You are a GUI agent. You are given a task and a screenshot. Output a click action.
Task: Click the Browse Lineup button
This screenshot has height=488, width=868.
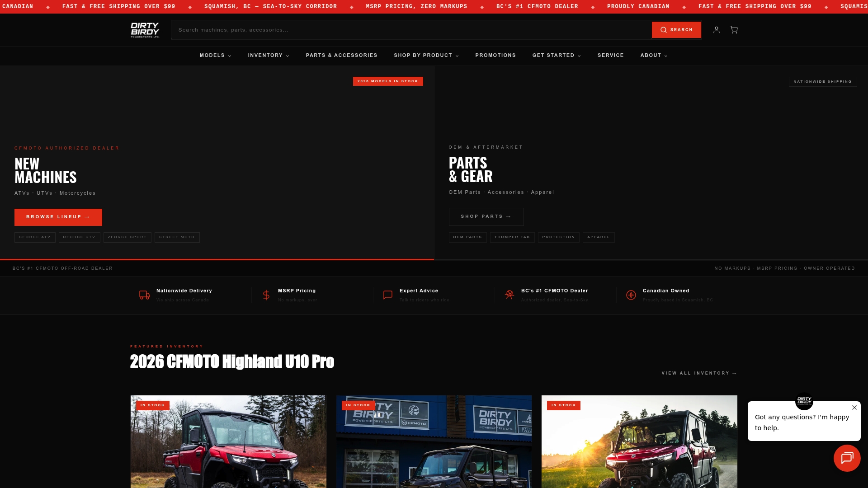58,217
